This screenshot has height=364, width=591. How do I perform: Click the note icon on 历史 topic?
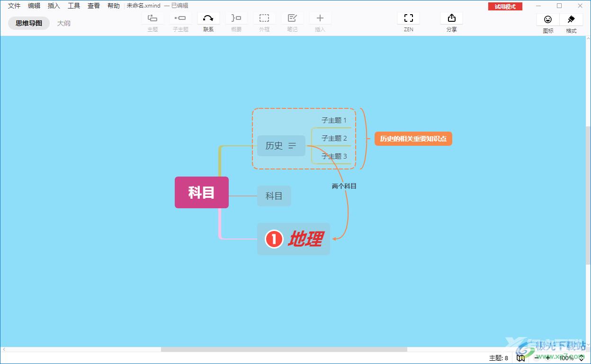point(292,146)
